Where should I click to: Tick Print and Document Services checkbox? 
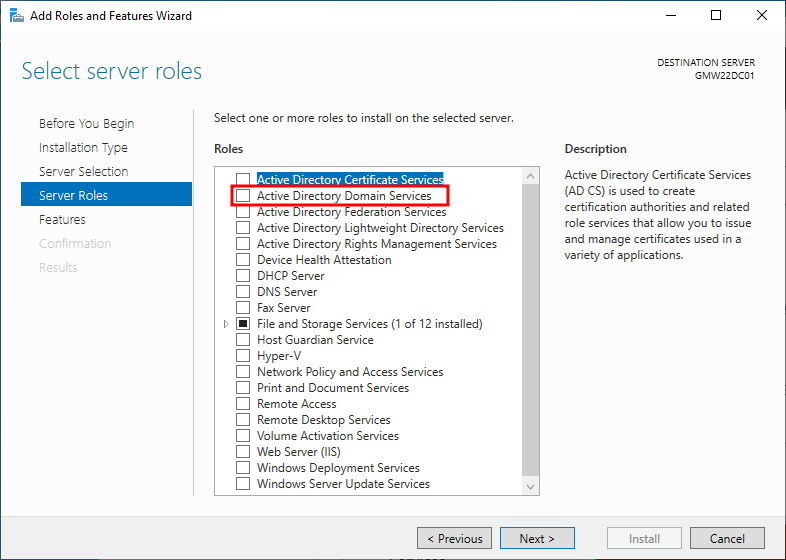click(243, 388)
